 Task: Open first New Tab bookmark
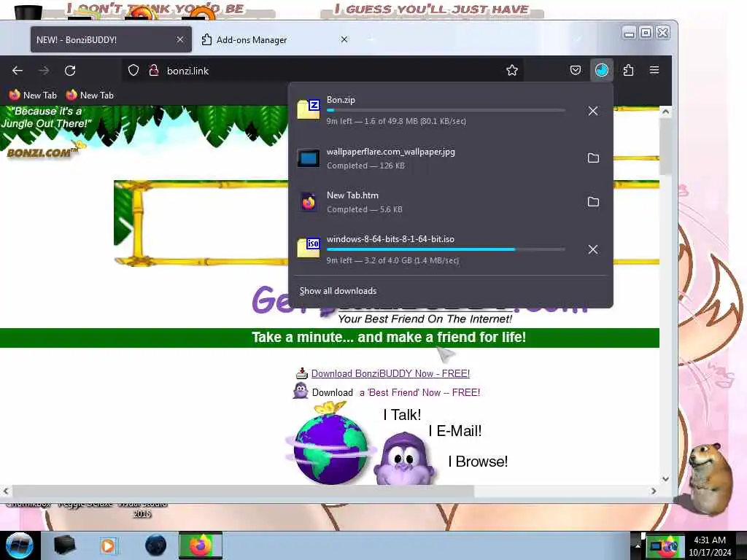coord(33,96)
